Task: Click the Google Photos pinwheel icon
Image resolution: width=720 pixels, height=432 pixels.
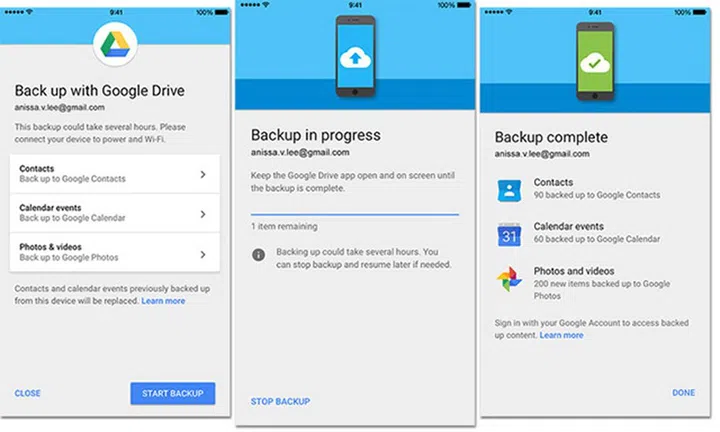Action: [508, 280]
